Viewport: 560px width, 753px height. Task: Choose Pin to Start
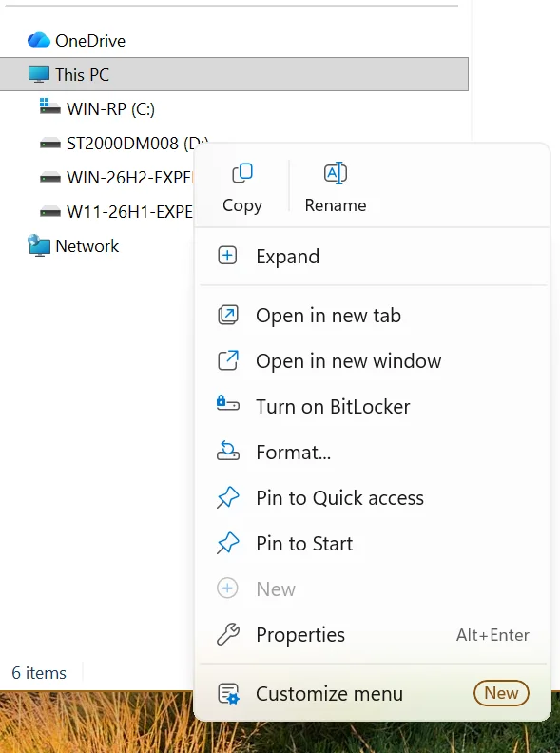click(372, 544)
